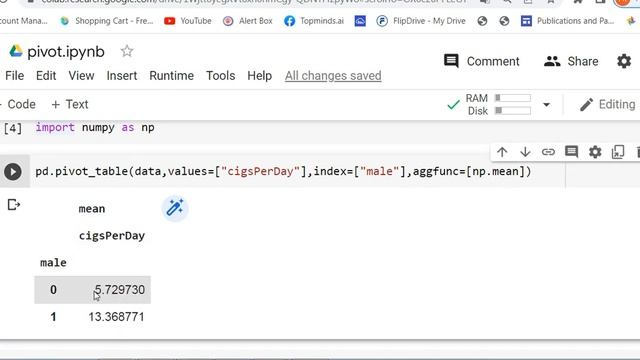Run the pivot_table cell
The height and width of the screenshot is (360, 640).
13,171
